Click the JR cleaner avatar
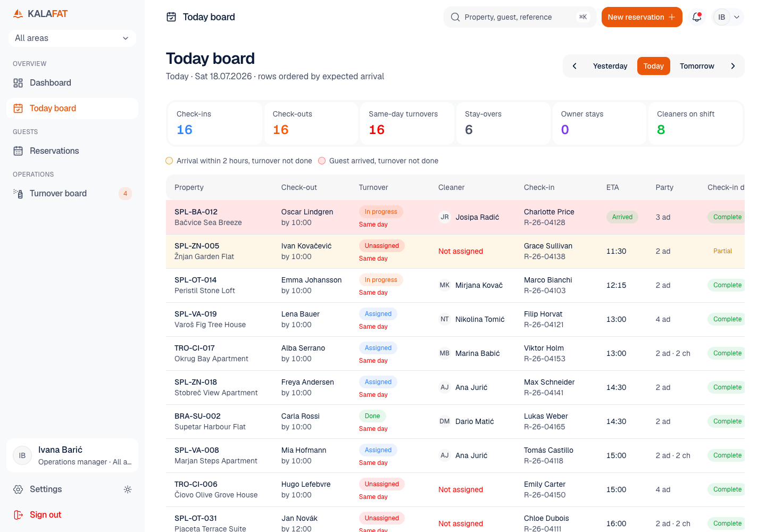Image resolution: width=766 pixels, height=532 pixels. [x=445, y=217]
